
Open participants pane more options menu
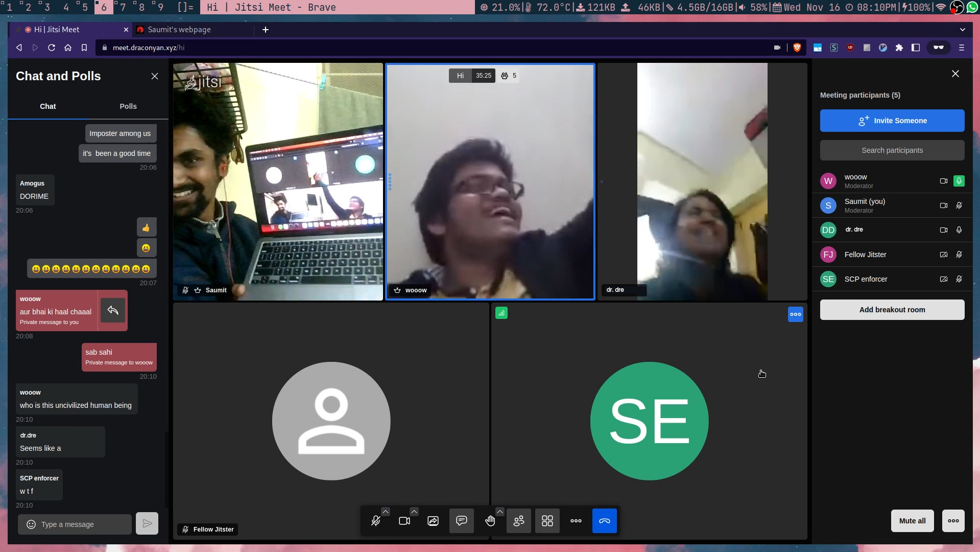(953, 521)
